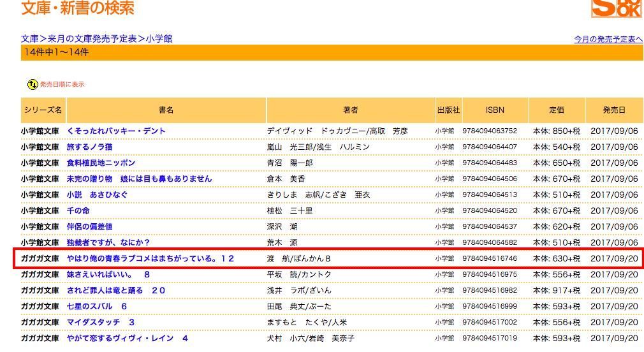This screenshot has width=644, height=352.
Task: Click author ますもと たくや/人米
Action: click(307, 323)
